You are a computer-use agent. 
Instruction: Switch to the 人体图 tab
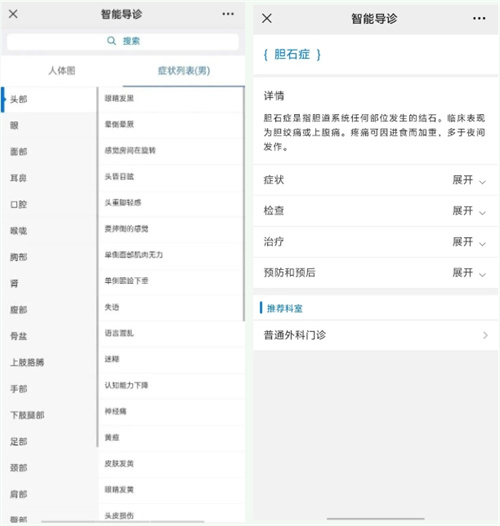tap(62, 70)
